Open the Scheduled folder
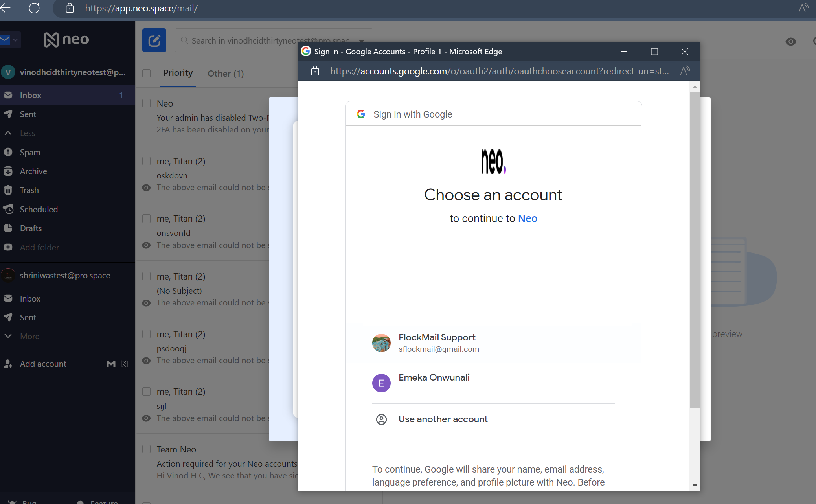This screenshot has height=504, width=816. pyautogui.click(x=68, y=209)
